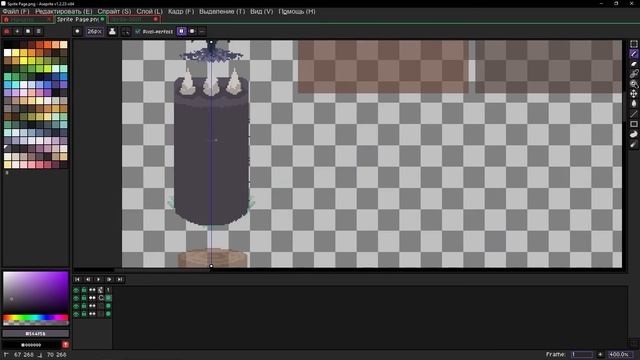The image size is (640, 360).
Task: Toggle onion skin icon in timeline header
Action: click(100, 290)
